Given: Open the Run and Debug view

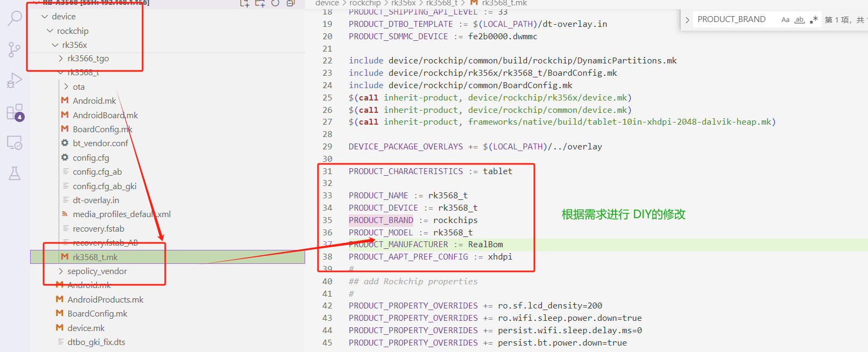Looking at the screenshot, I should click(15, 81).
